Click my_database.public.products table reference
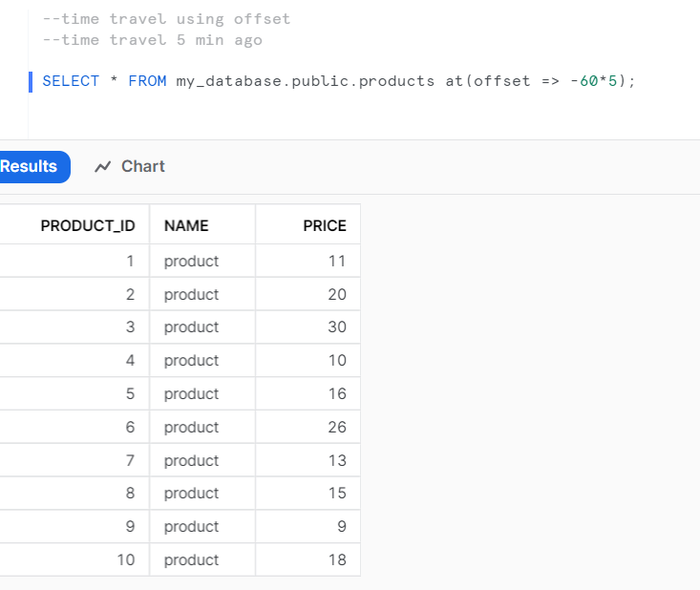The image size is (700, 590). click(306, 81)
